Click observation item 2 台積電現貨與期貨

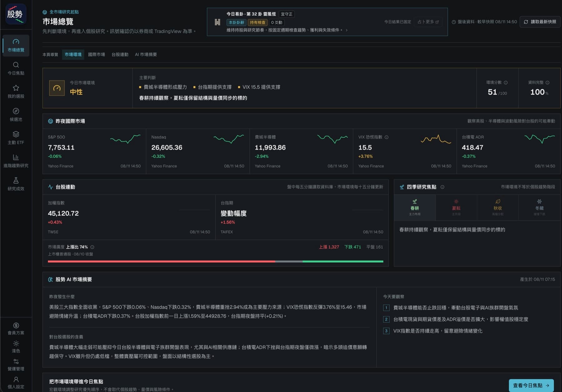tap(456, 319)
